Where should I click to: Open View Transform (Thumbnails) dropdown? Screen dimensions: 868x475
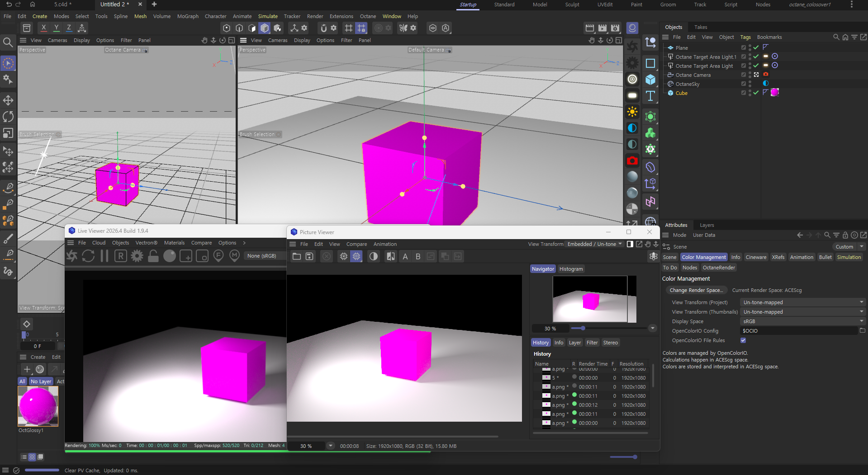803,312
